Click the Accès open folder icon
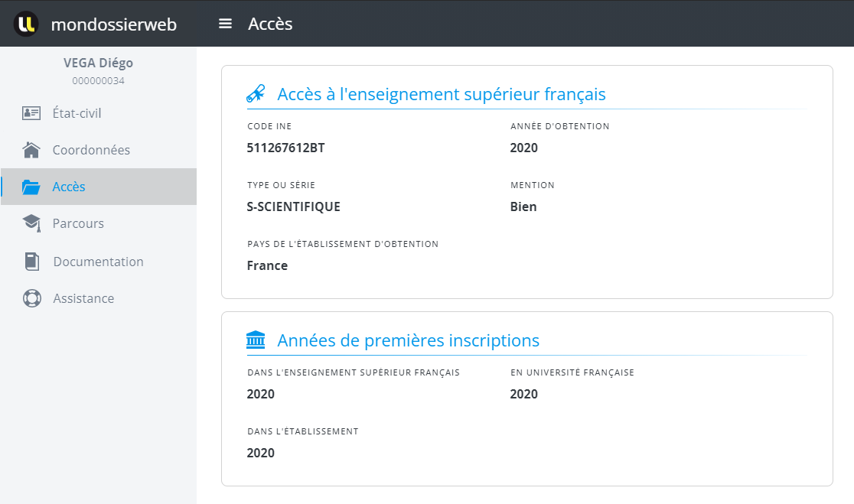Viewport: 854px width, 504px height. (x=31, y=187)
